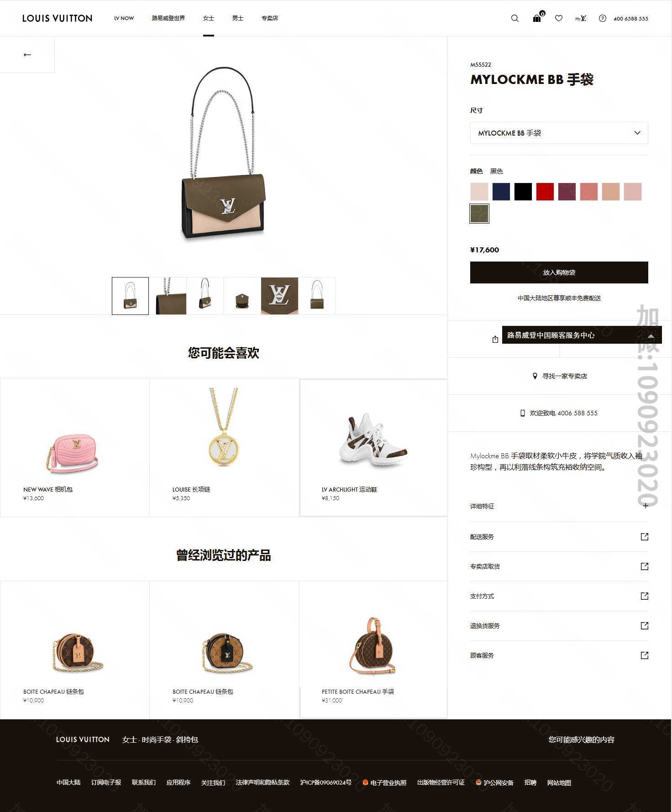Click the 放入购物袋 button

coord(559,272)
